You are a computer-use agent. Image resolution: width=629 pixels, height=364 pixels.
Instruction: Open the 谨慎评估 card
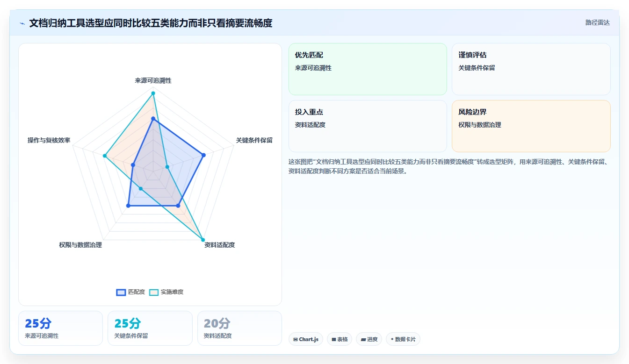[531, 69]
